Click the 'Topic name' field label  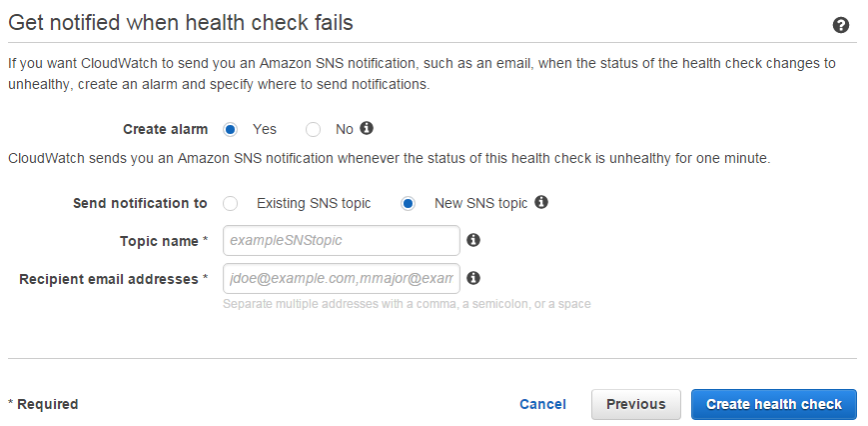click(160, 241)
